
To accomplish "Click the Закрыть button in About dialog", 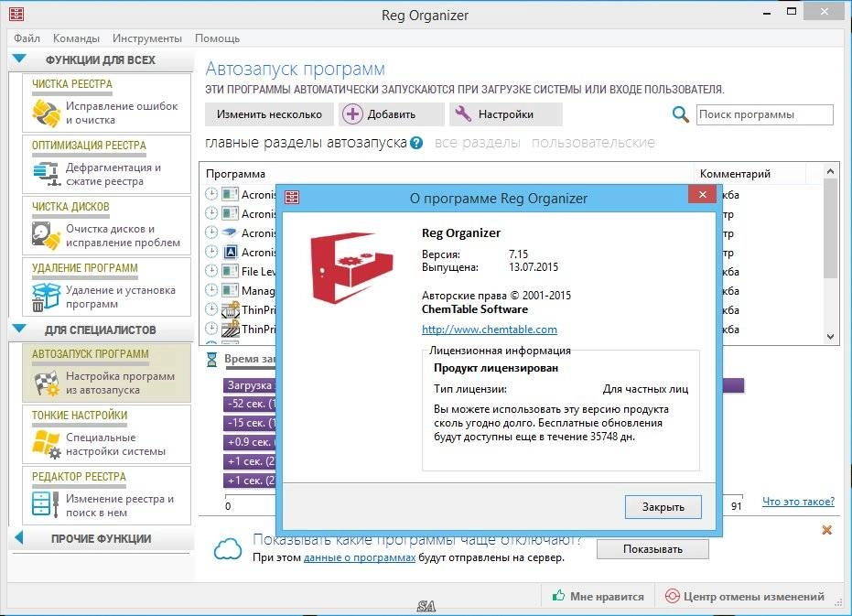I will [x=663, y=507].
